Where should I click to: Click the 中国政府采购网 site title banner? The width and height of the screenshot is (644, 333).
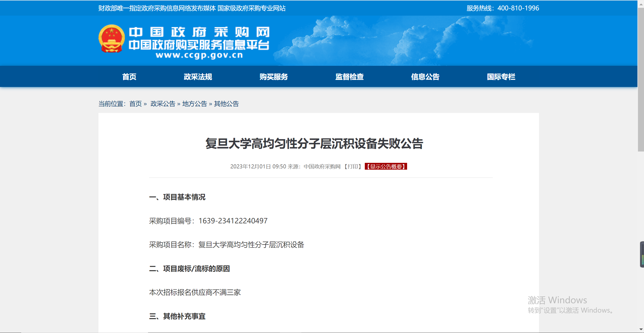(x=199, y=32)
